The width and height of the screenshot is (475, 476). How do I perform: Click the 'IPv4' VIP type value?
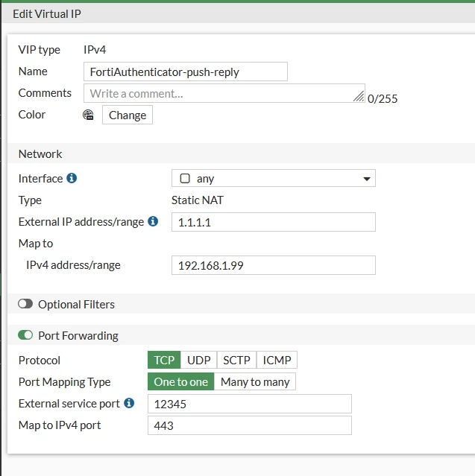click(95, 49)
